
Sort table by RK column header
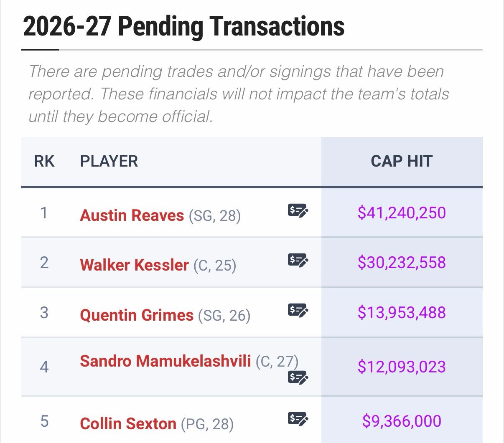(x=44, y=161)
